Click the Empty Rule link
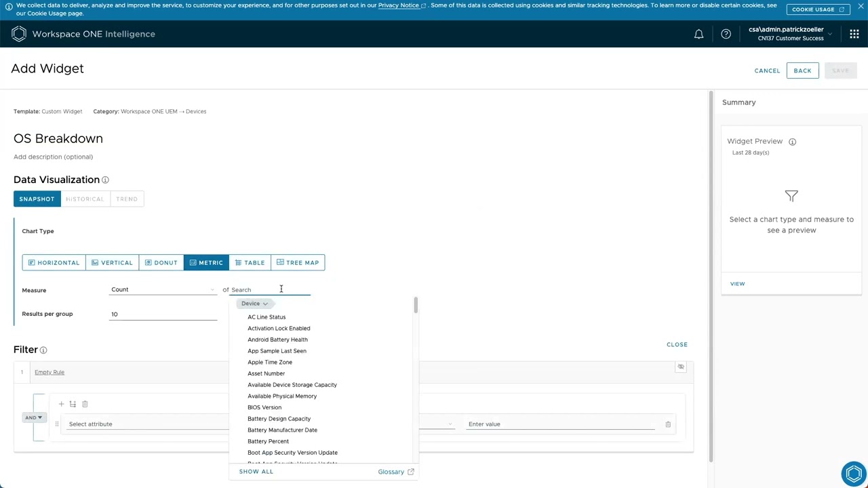 50,372
